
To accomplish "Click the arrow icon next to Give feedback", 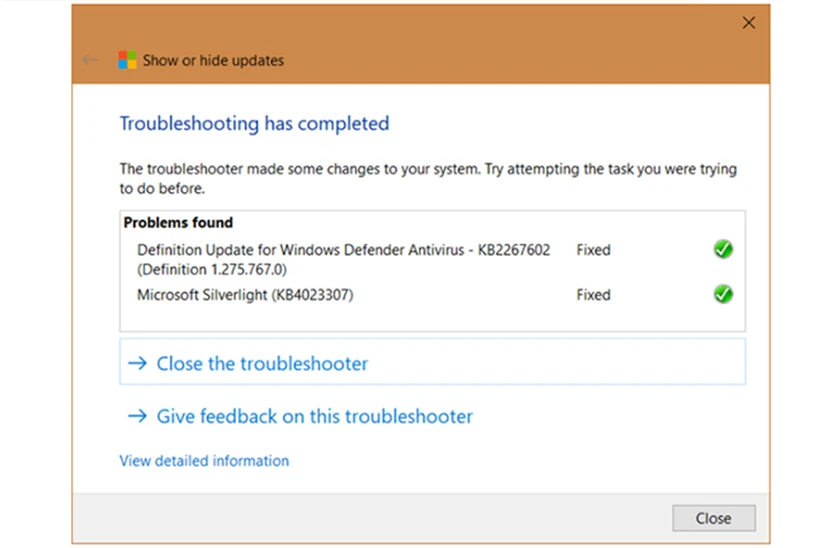I will 137,416.
